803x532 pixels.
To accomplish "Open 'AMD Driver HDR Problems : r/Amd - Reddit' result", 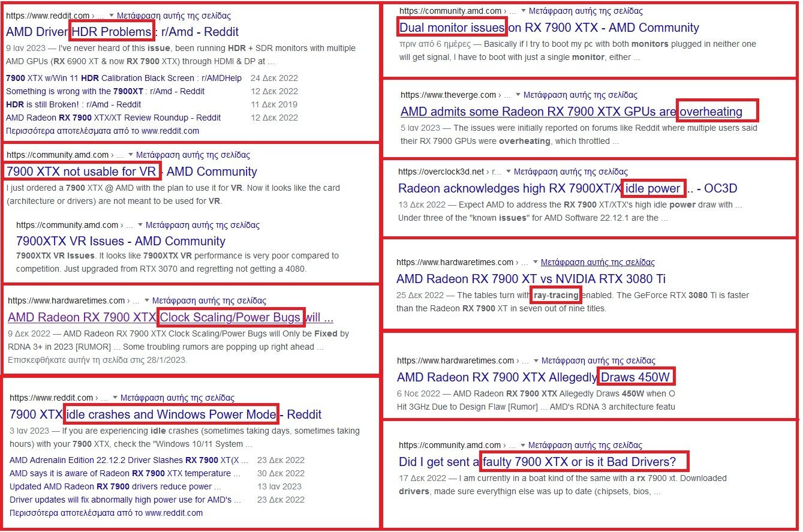I will (x=122, y=32).
